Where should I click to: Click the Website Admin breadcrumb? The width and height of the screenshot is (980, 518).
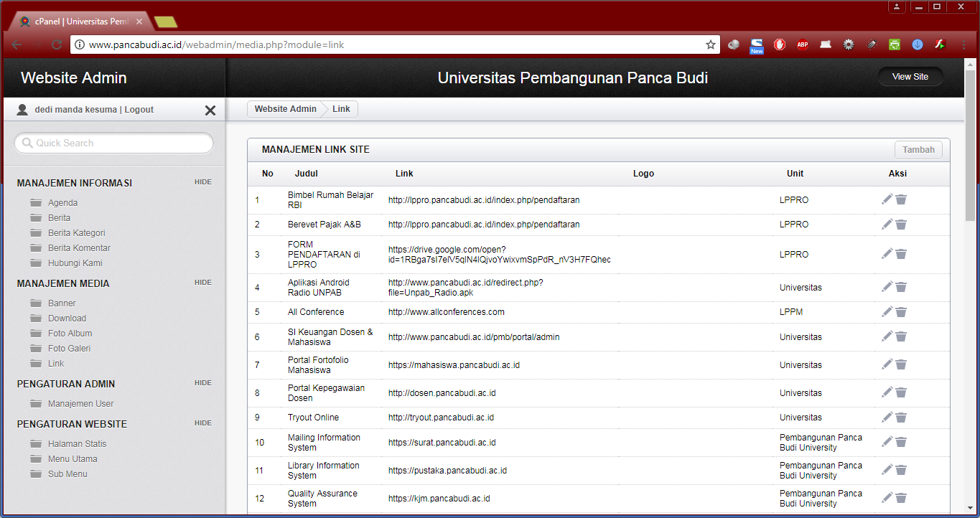point(285,109)
